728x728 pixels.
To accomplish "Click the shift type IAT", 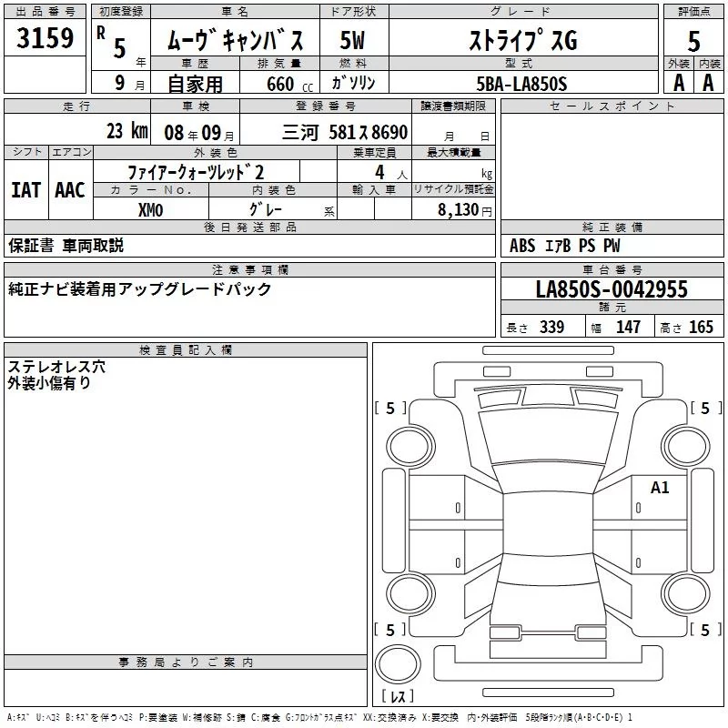I will click(25, 189).
